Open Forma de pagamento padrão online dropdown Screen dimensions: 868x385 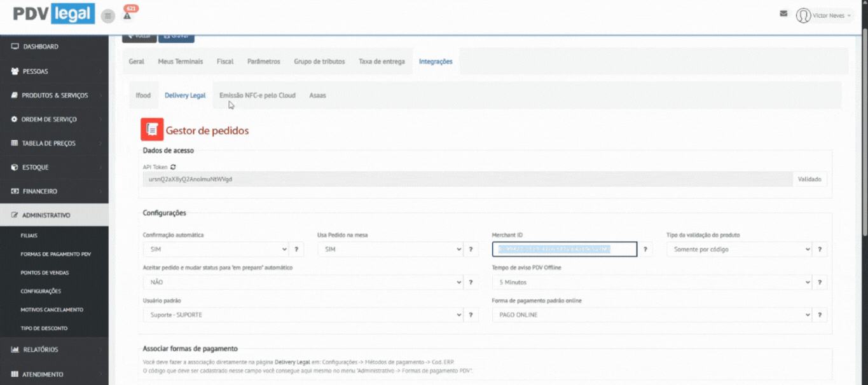click(x=652, y=315)
